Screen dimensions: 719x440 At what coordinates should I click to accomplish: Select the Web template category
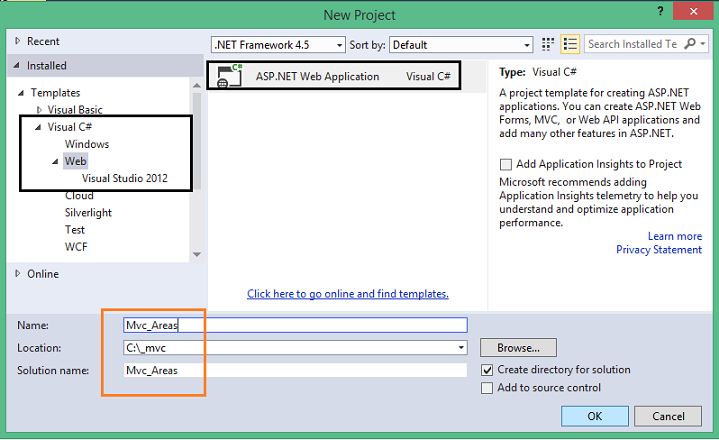76,161
